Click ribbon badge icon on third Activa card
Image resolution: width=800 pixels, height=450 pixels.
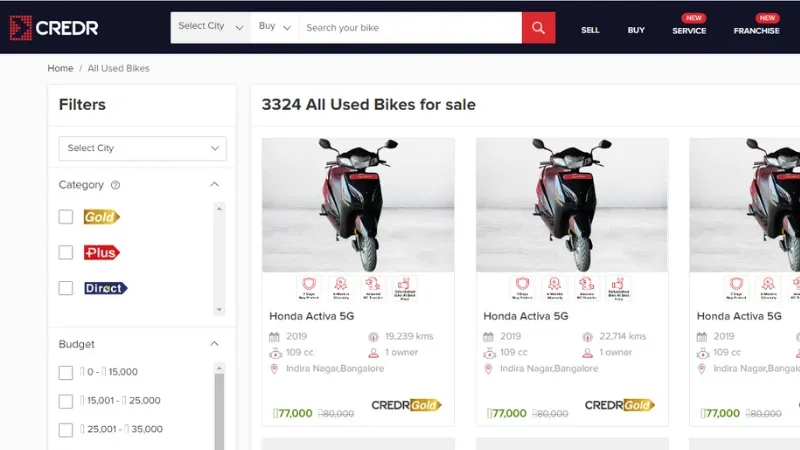pos(768,288)
